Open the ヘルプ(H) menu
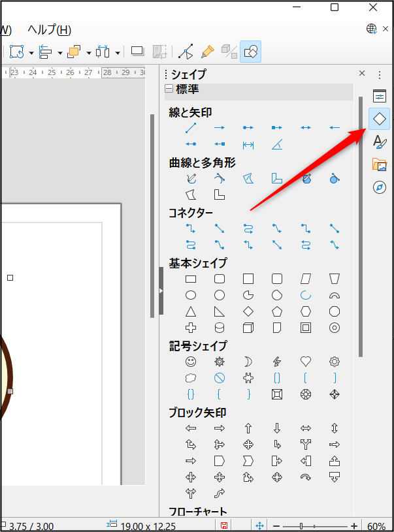Image resolution: width=394 pixels, height=532 pixels. pyautogui.click(x=49, y=30)
